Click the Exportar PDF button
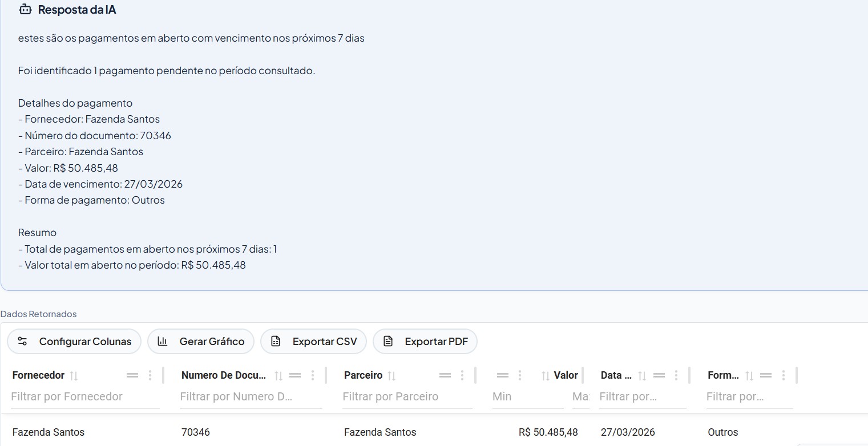868x446 pixels. [425, 341]
